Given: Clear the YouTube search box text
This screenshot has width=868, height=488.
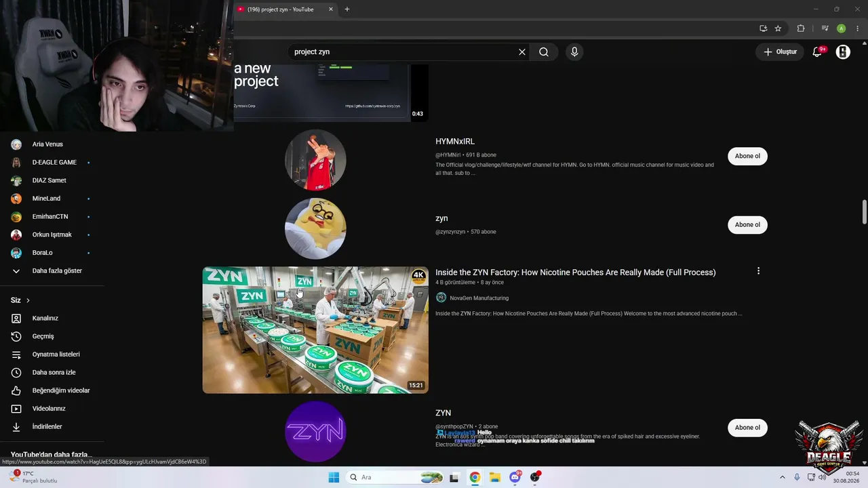Looking at the screenshot, I should pos(522,52).
